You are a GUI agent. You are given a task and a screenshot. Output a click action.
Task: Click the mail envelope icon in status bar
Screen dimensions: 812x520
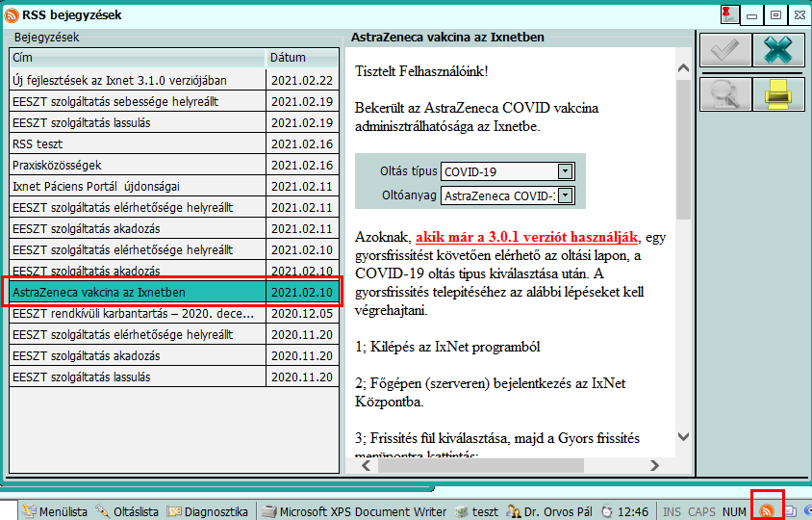pyautogui.click(x=789, y=511)
